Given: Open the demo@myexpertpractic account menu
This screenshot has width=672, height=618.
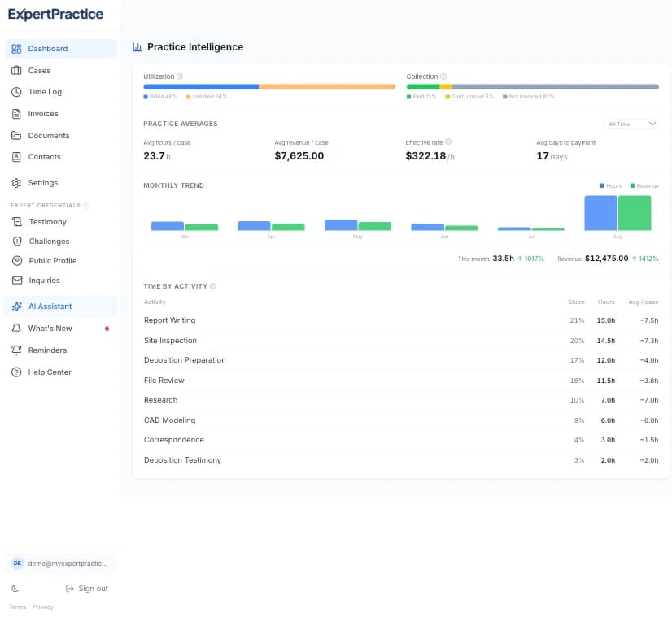Looking at the screenshot, I should 60,564.
